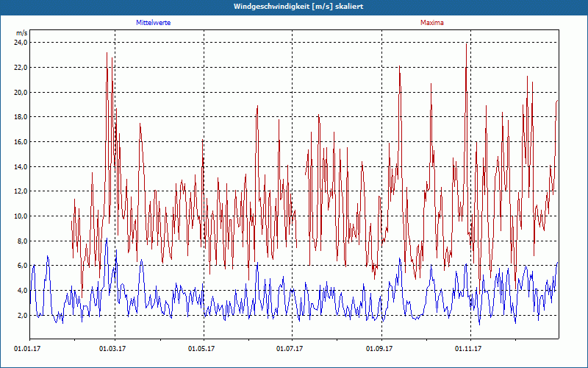
Task: Select the 14,0 y-axis label
Action: point(21,167)
